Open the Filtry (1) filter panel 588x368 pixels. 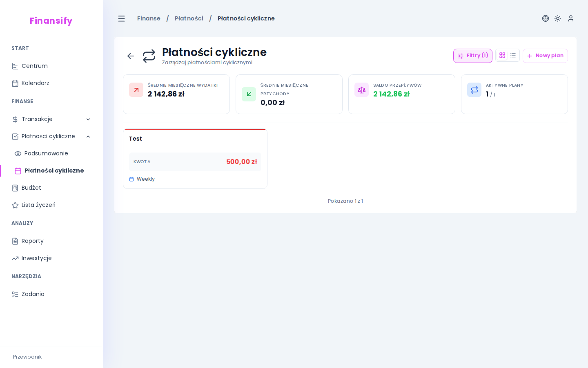point(472,56)
